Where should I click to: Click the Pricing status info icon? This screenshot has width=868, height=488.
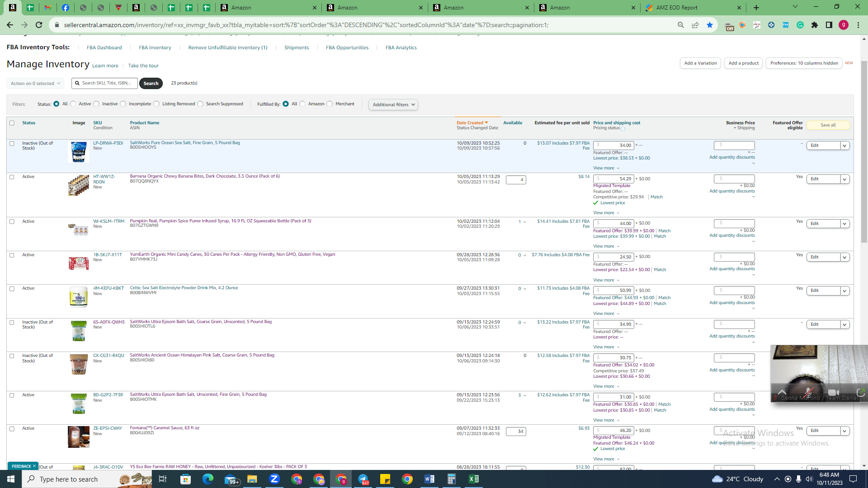pyautogui.click(x=623, y=129)
